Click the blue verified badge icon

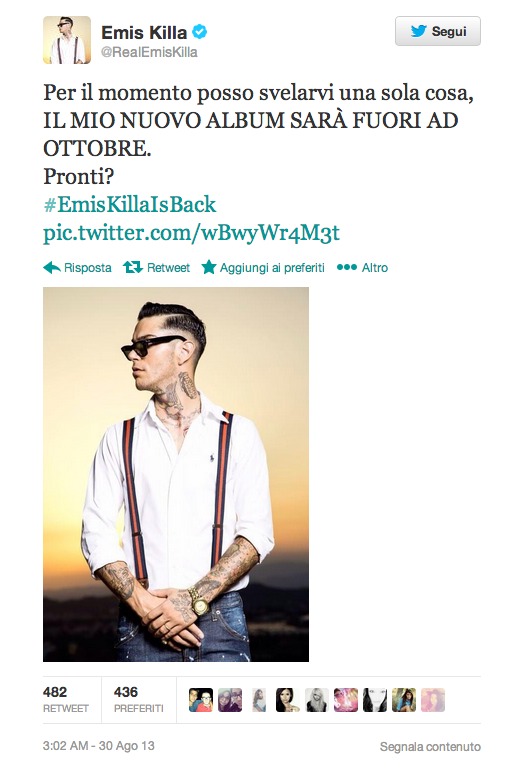coord(199,32)
